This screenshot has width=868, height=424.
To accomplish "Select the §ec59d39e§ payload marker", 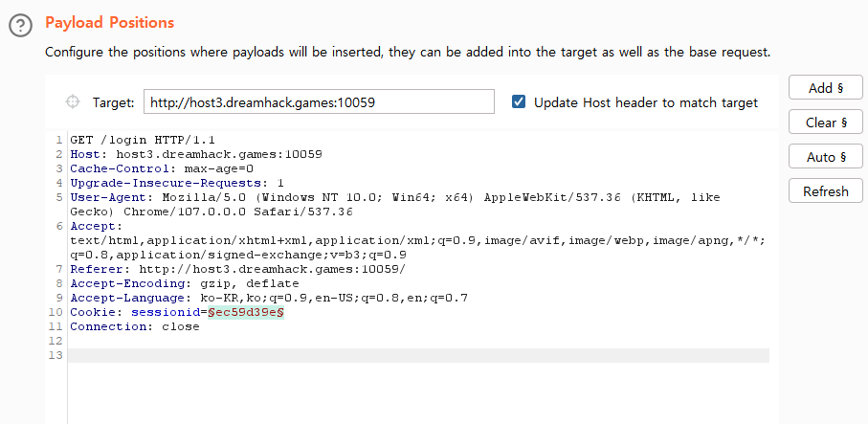I will pyautogui.click(x=246, y=312).
